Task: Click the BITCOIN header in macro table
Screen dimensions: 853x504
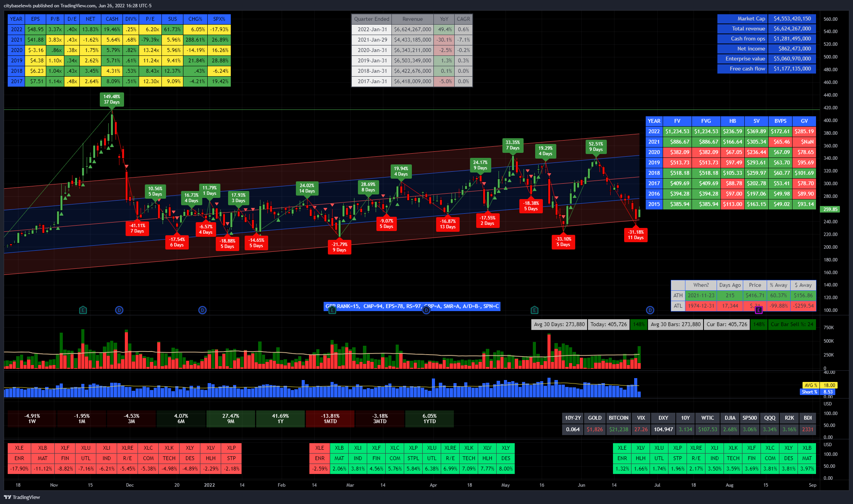Action: tap(618, 418)
